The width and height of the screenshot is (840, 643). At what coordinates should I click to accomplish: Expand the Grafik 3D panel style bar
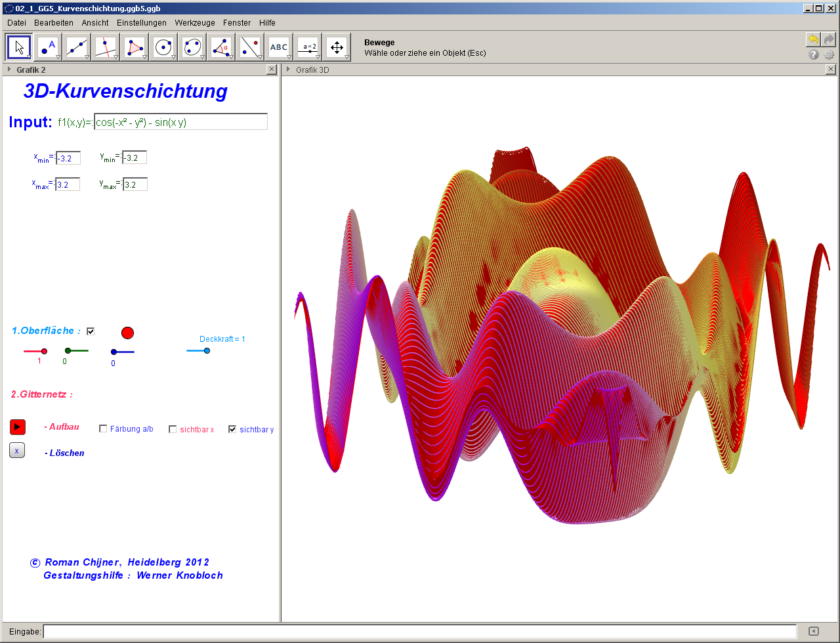pyautogui.click(x=288, y=69)
